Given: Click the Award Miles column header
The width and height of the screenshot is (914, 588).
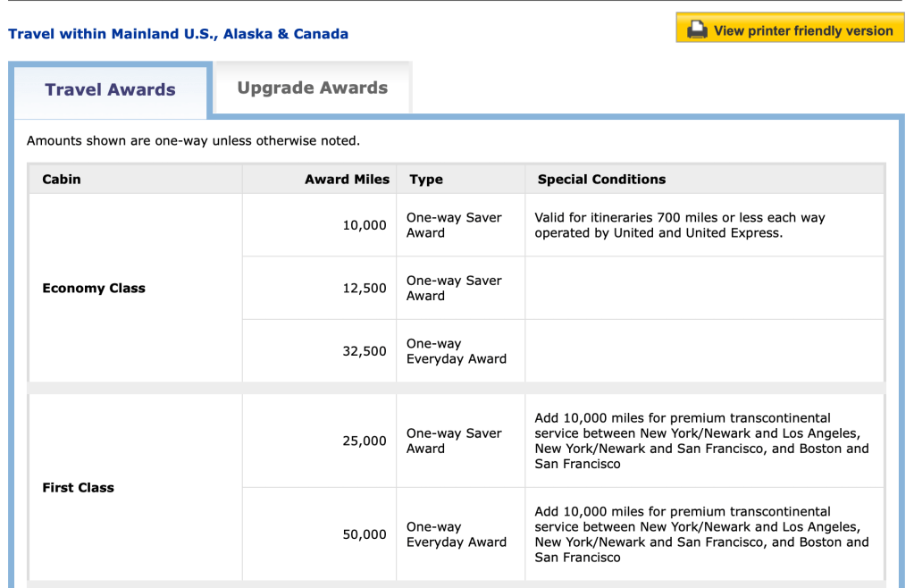Looking at the screenshot, I should (x=347, y=179).
